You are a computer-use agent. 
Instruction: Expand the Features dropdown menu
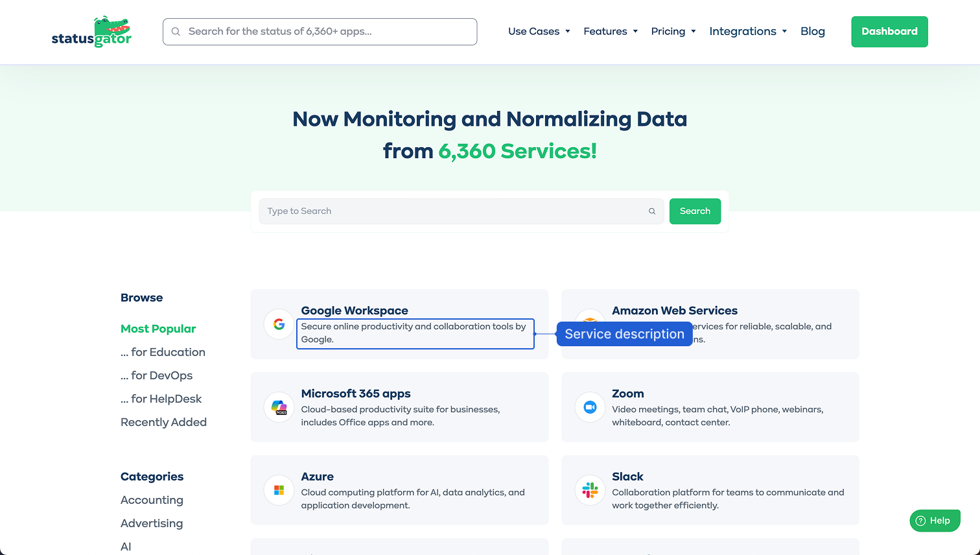tap(611, 31)
